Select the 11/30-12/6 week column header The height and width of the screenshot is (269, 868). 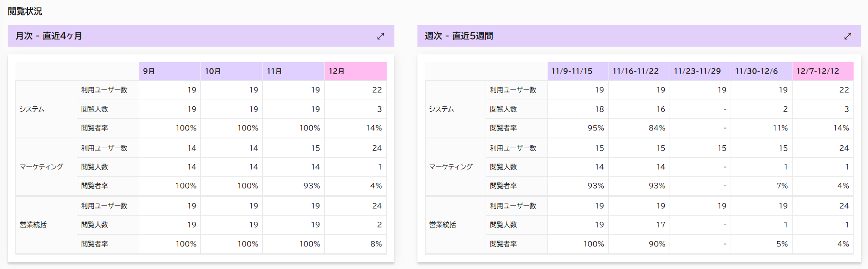761,71
